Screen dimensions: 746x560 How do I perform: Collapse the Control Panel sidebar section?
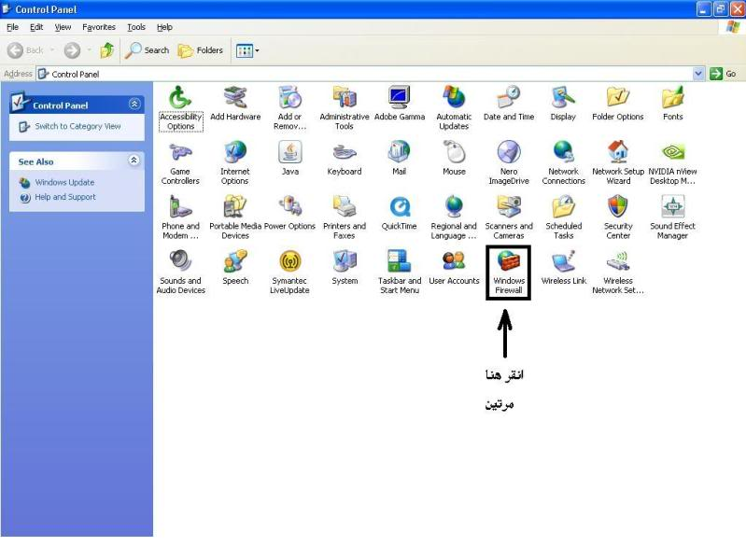click(134, 105)
